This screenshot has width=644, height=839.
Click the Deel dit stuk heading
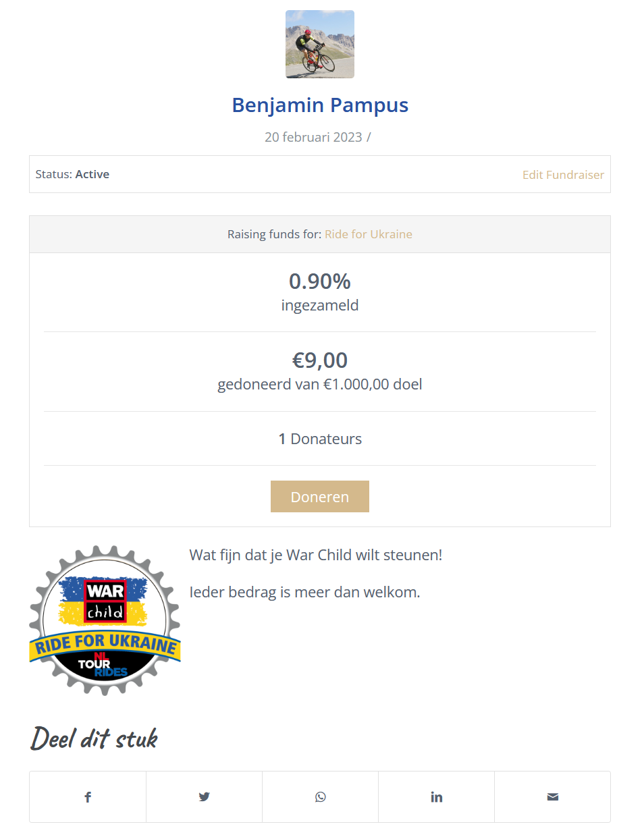(95, 739)
